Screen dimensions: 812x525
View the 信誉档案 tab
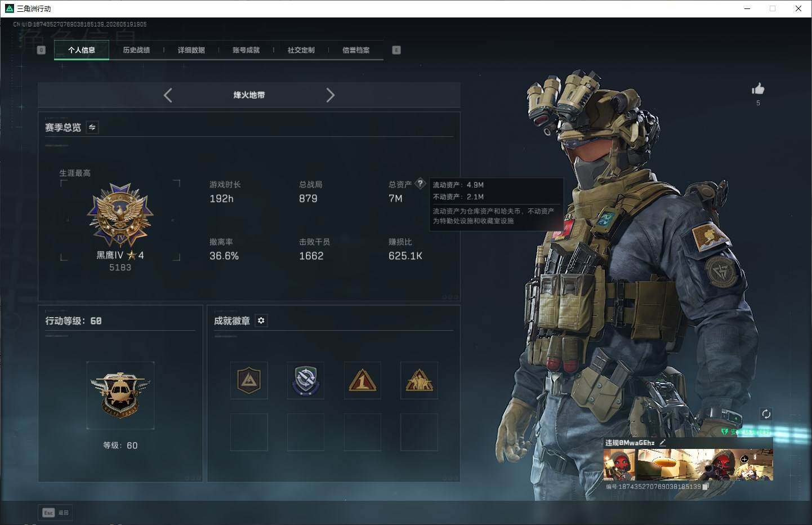(356, 50)
